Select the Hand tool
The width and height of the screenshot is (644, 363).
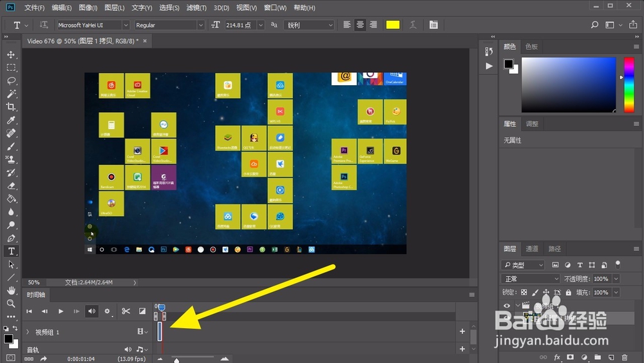click(11, 290)
